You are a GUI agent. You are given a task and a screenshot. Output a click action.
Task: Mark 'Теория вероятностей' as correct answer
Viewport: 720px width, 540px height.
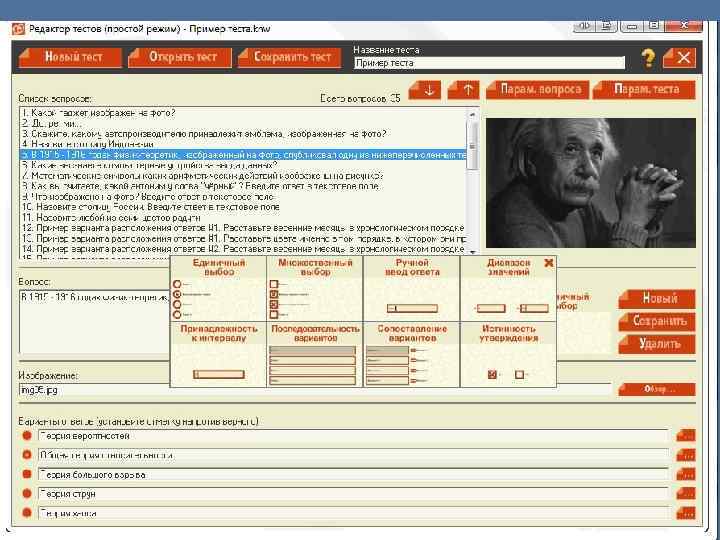[x=27, y=435]
